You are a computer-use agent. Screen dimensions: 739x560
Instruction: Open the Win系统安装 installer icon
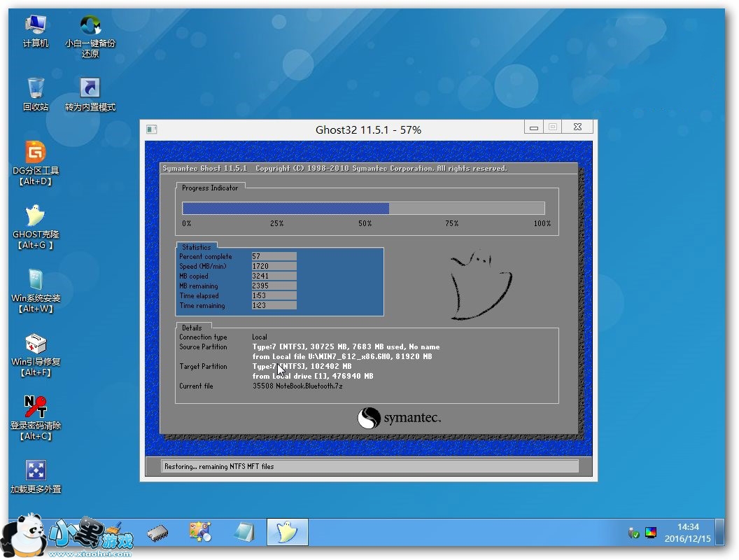36,280
